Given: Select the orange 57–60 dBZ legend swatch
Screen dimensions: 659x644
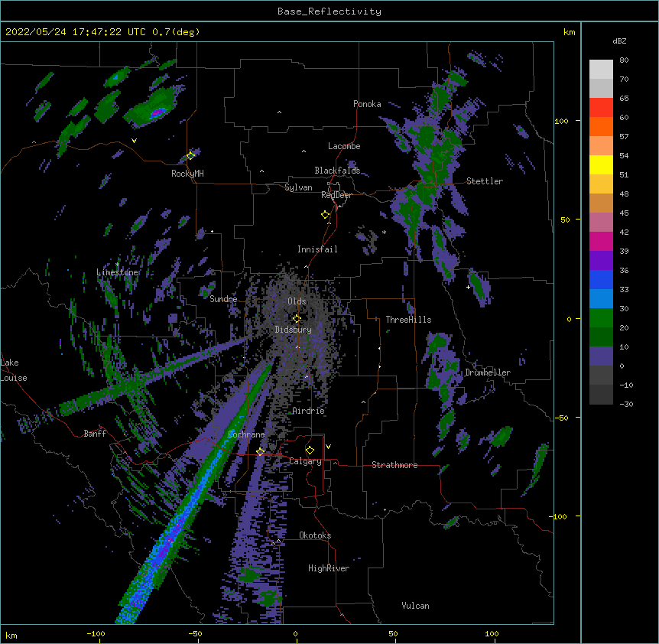Looking at the screenshot, I should tap(601, 126).
